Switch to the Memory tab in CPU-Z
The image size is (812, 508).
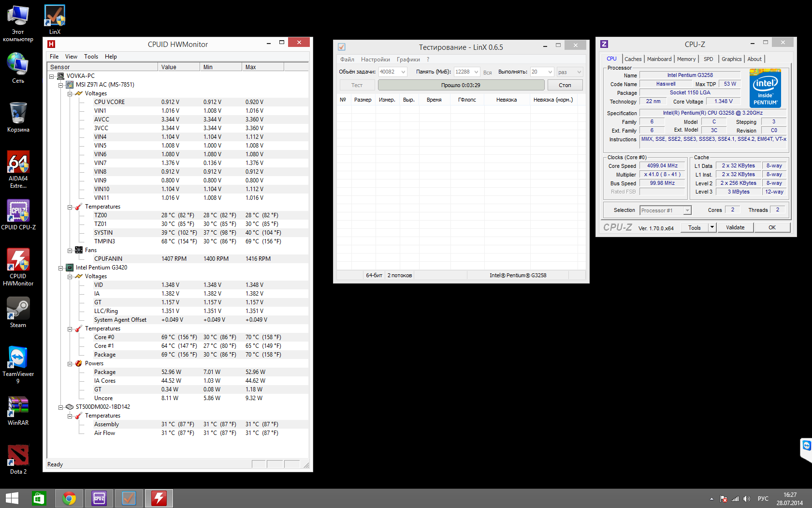(686, 59)
